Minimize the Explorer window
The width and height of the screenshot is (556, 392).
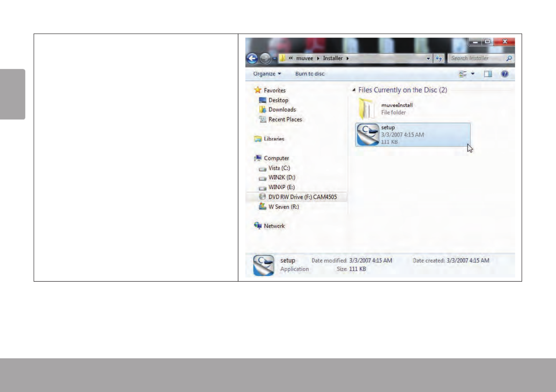[x=475, y=42]
